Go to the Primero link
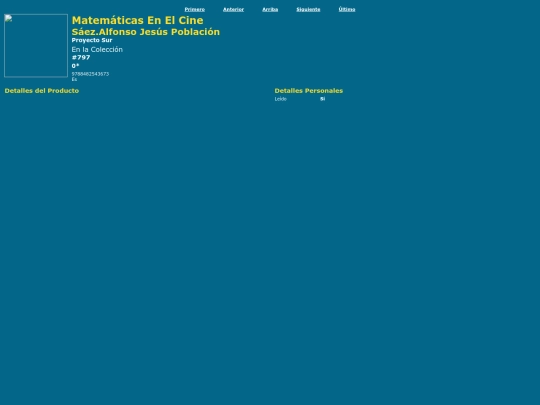 tap(195, 9)
